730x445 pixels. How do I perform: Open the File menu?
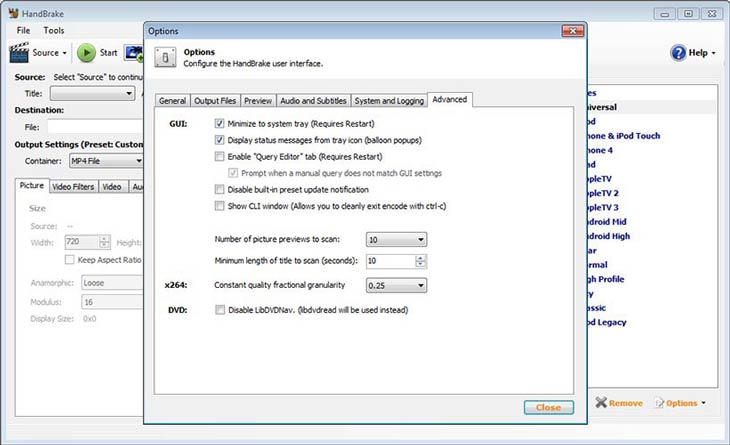tap(23, 30)
